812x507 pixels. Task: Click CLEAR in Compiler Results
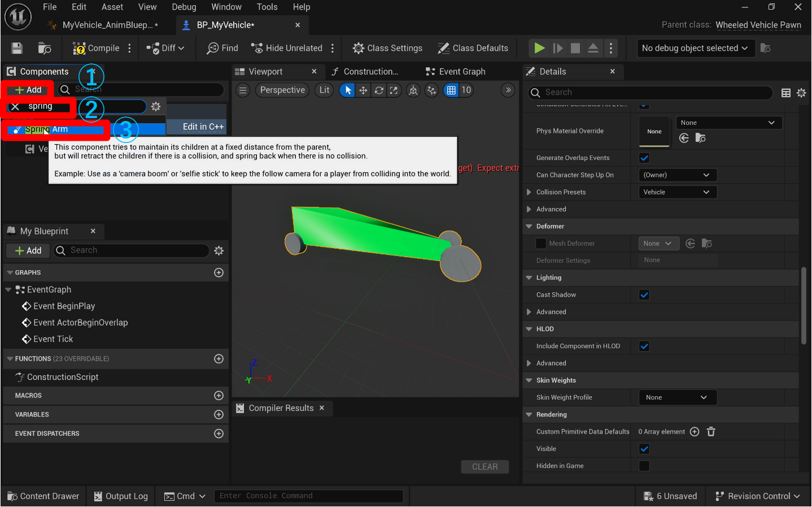tap(485, 467)
